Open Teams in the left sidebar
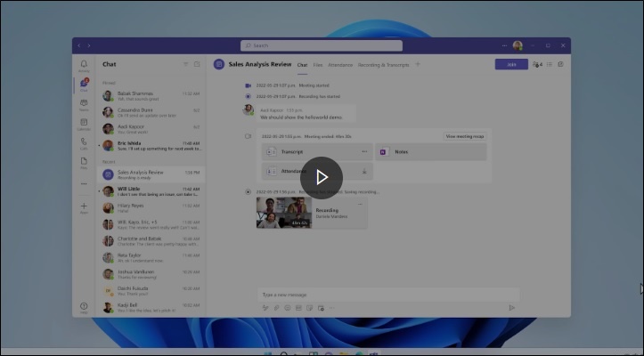644x356 pixels. click(x=84, y=105)
